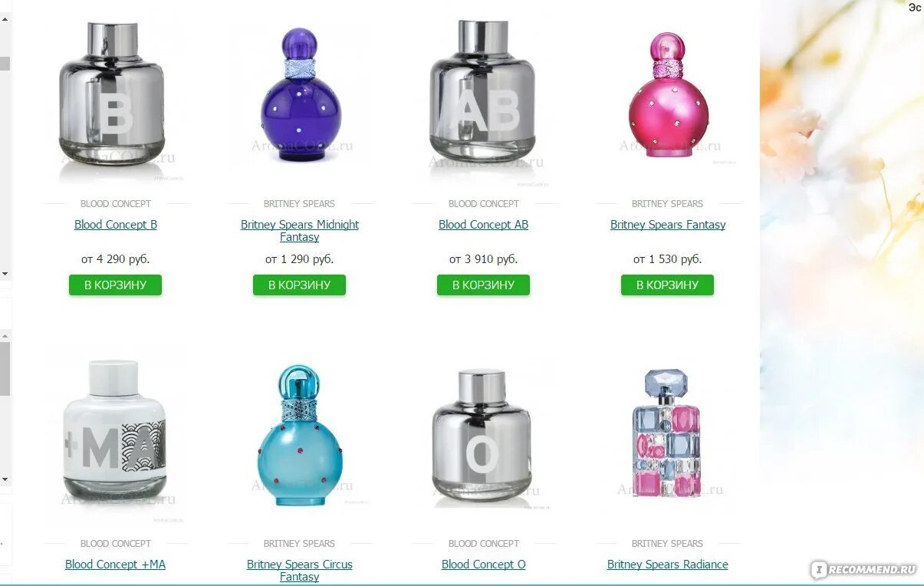The height and width of the screenshot is (586, 924).
Task: Add Blood Concept B to cart
Action: tap(115, 285)
